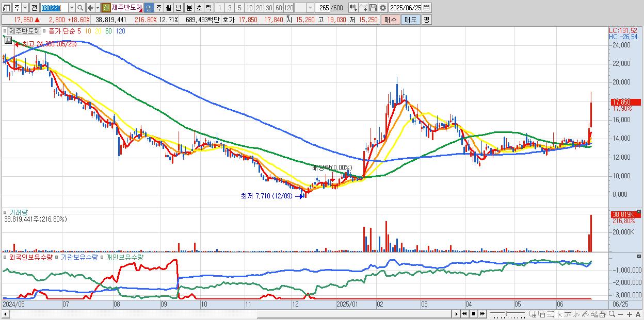The height and width of the screenshot is (320, 644).
Task: Click the fast-forward double-arrow button at bottom
Action: click(x=482, y=314)
